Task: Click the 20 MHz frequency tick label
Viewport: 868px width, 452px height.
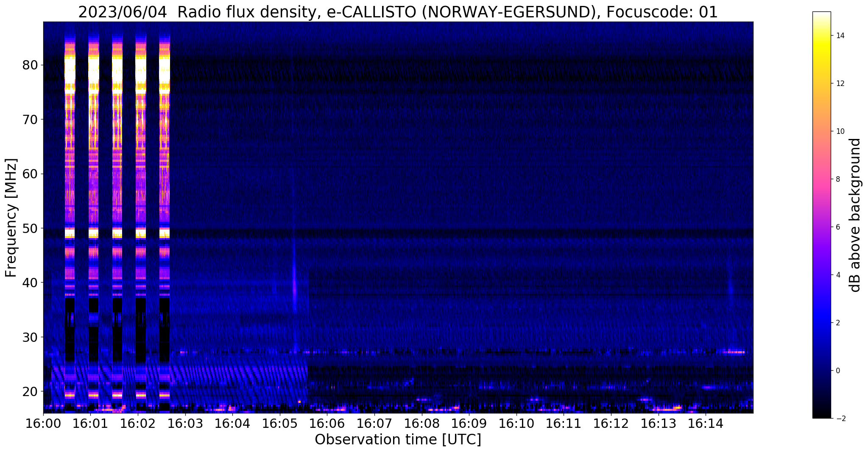Action: tap(30, 391)
